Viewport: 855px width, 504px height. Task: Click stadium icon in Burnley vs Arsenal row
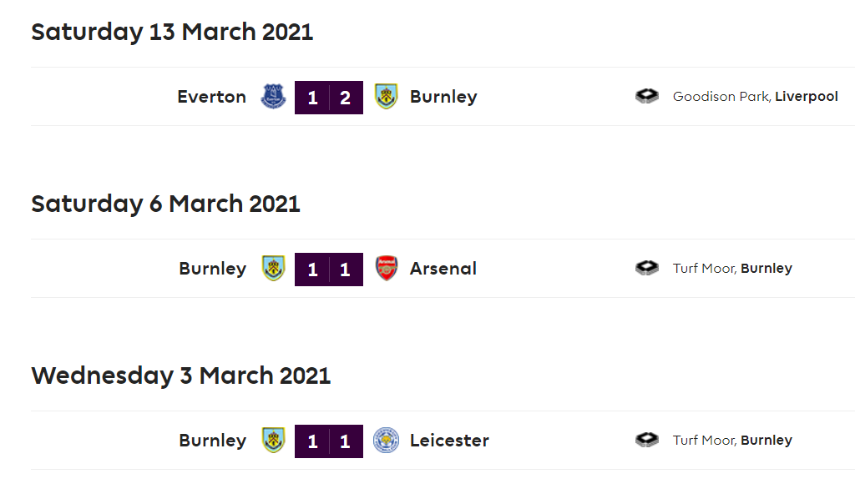point(647,268)
